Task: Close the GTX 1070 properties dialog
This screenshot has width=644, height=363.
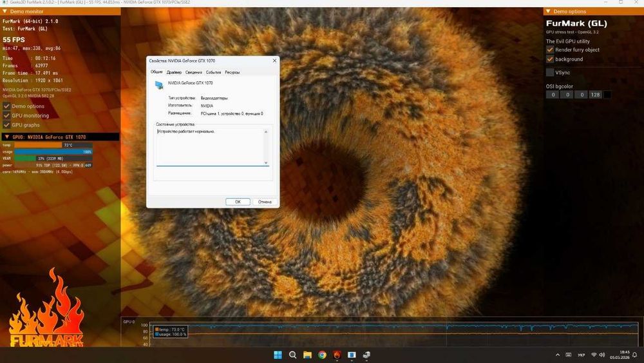Action: pos(274,61)
